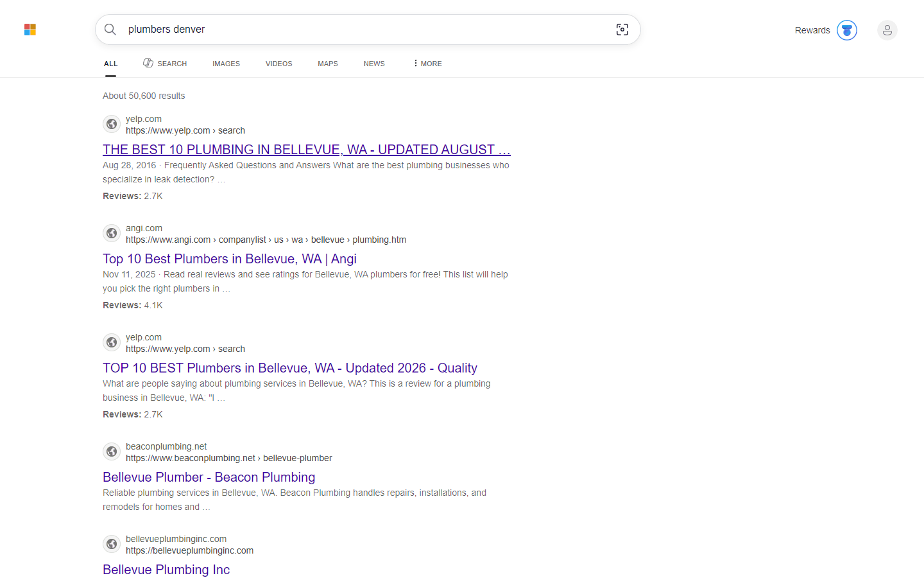Screen dimensions: 924x578
Task: Click the 'bellevueplumbinginc.com' site name
Action: (176, 539)
